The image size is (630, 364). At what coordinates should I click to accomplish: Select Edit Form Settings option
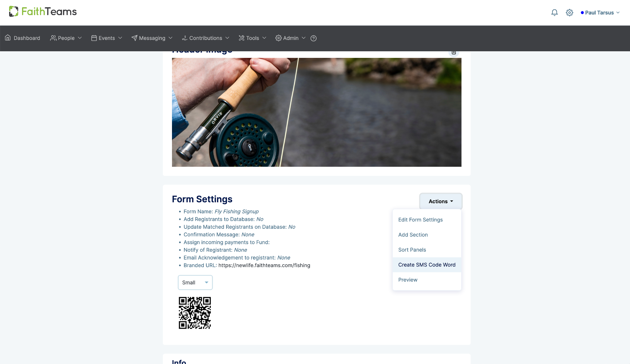click(x=420, y=220)
